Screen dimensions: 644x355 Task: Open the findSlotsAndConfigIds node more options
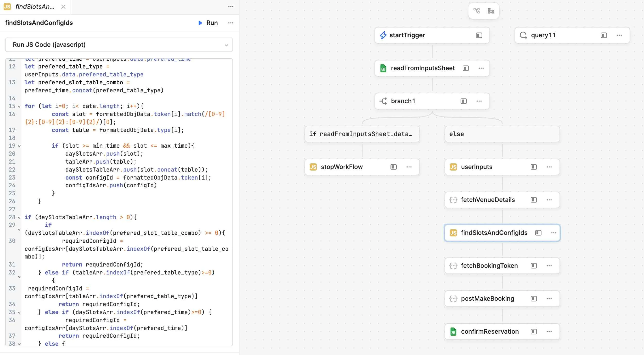[x=554, y=233]
